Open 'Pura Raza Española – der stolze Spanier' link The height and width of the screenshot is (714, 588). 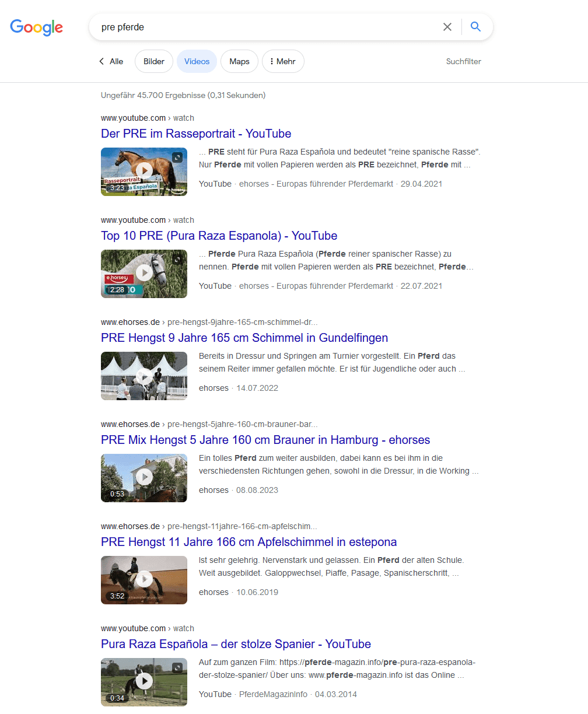tap(236, 644)
